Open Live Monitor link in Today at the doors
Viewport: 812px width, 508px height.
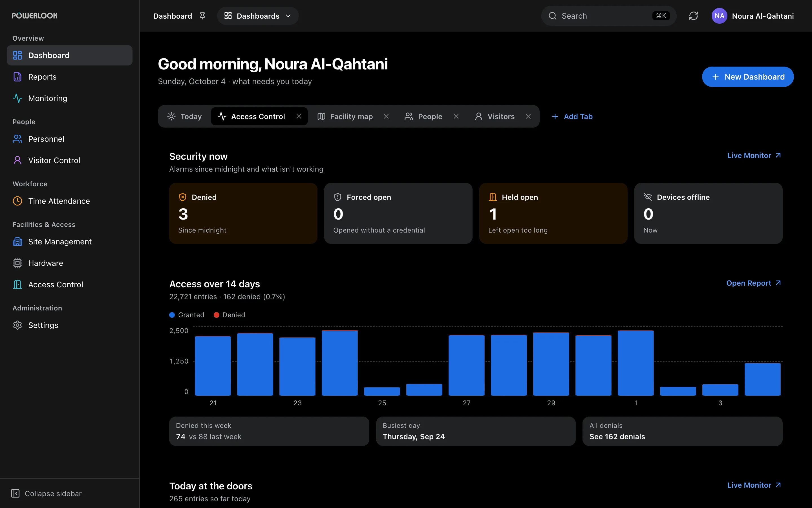pos(754,485)
